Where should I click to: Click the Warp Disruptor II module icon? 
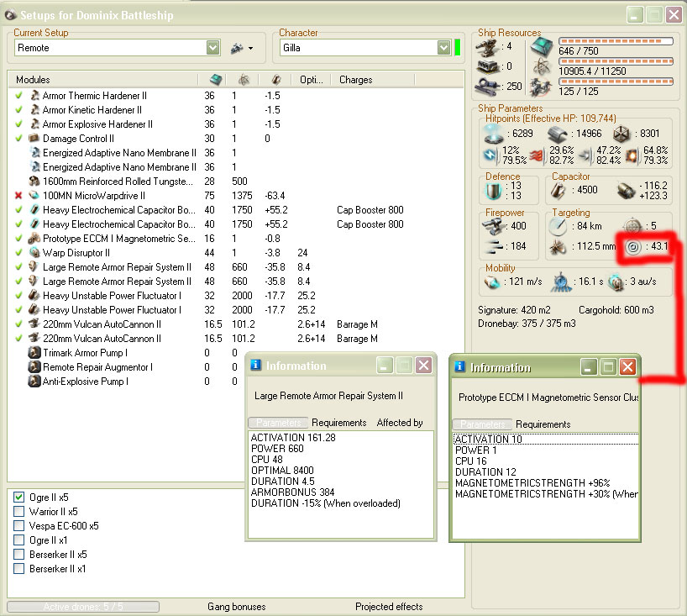34,253
